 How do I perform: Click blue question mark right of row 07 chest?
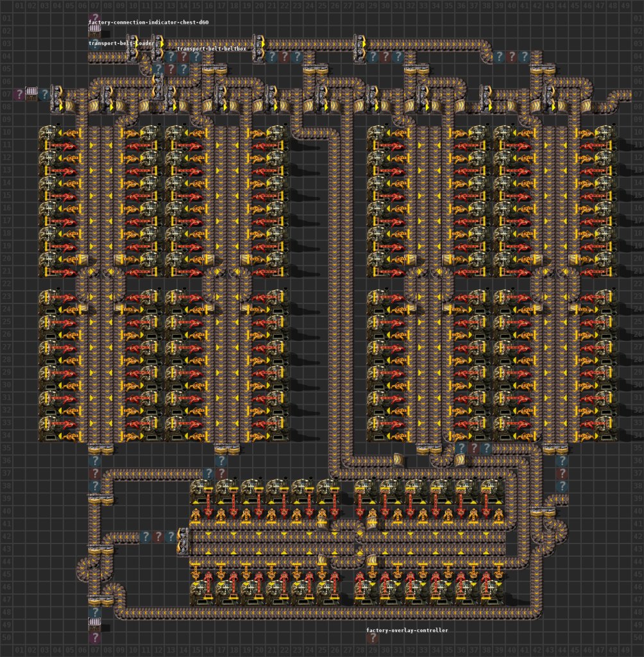[44, 94]
